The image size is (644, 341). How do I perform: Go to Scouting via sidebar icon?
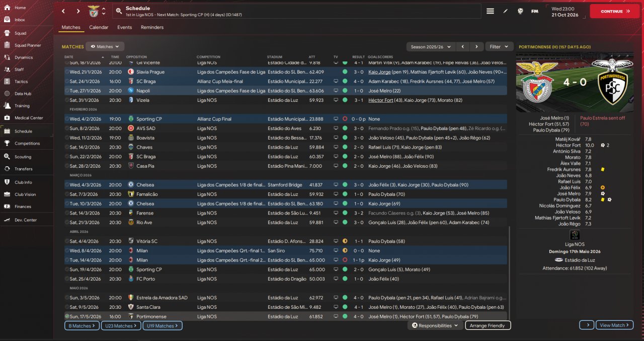[8, 157]
